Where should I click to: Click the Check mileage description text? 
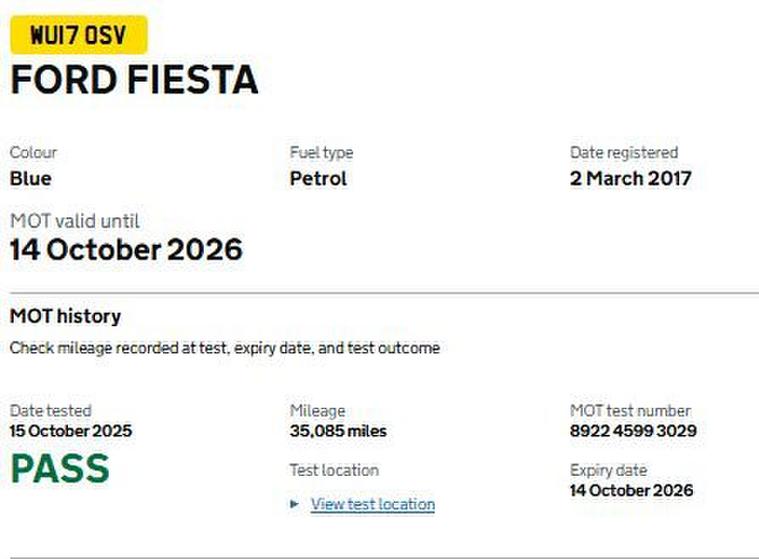[x=224, y=349]
